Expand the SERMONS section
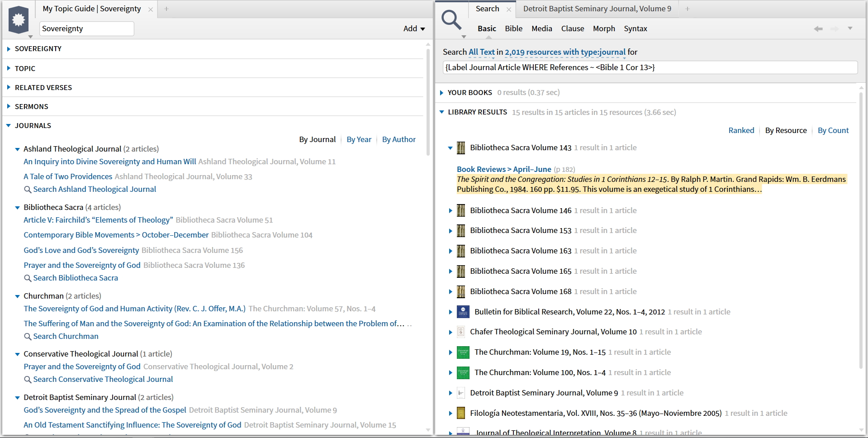This screenshot has height=438, width=868. [9, 106]
